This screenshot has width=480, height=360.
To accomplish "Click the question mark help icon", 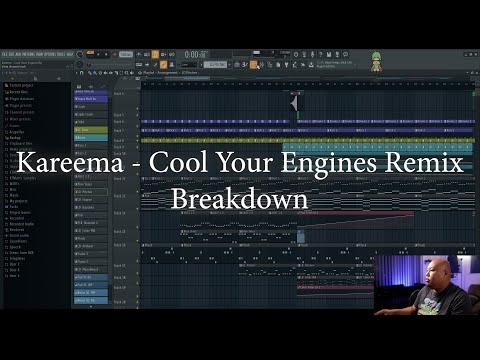I will point(321,54).
